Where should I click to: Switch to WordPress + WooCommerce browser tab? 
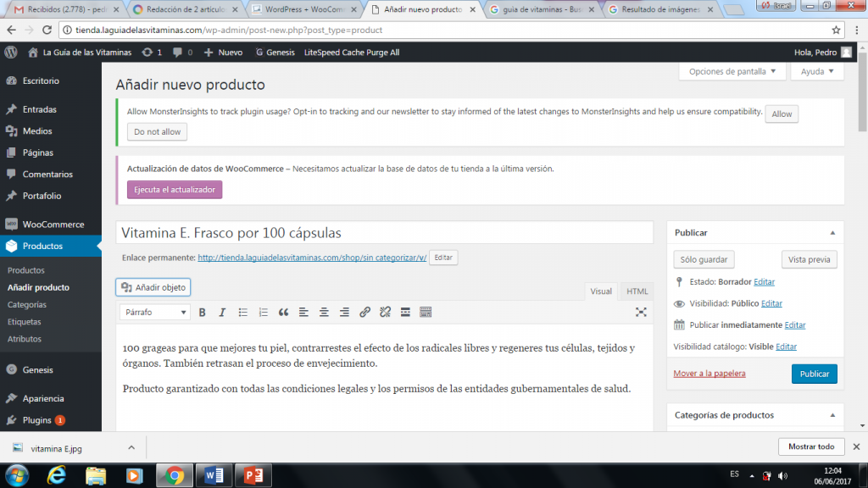304,9
